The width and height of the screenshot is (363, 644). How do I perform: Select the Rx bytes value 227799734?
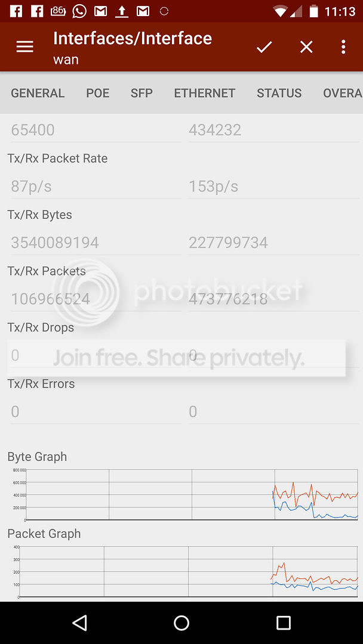click(272, 243)
